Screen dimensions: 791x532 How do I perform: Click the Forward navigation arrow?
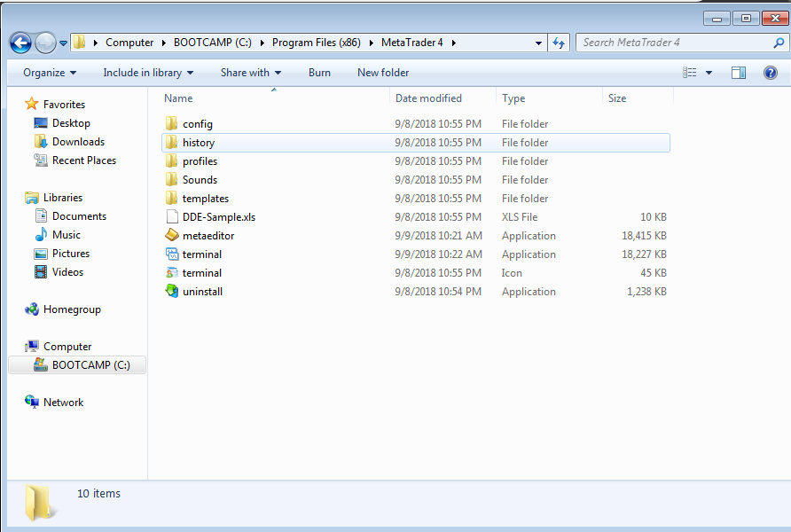(45, 43)
